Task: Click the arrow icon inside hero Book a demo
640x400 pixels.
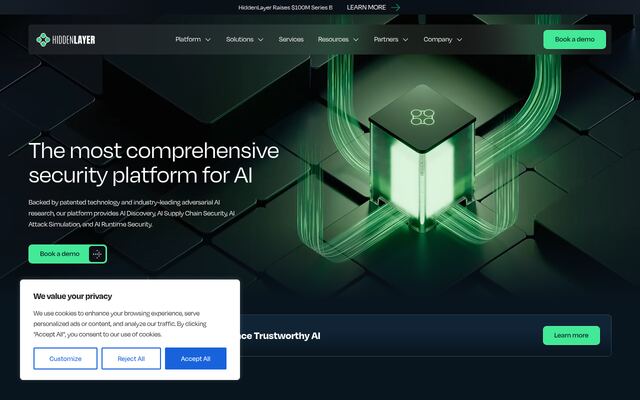Action: 97,254
